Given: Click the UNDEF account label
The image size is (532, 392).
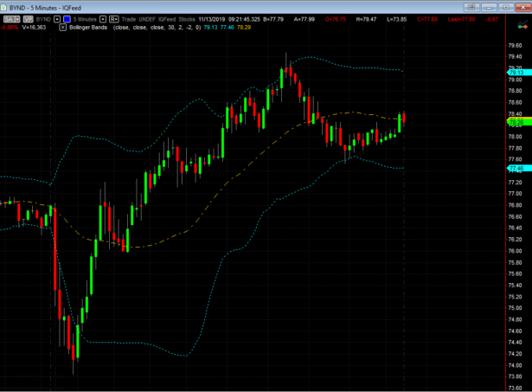Looking at the screenshot, I should coord(151,17).
